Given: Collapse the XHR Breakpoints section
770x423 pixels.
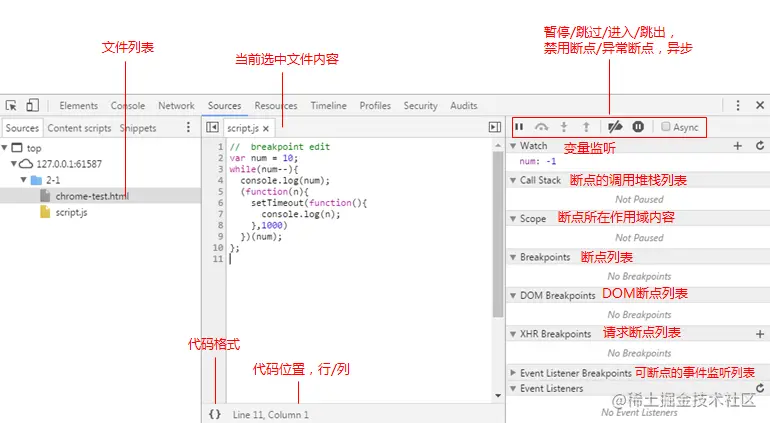Looking at the screenshot, I should click(x=513, y=334).
